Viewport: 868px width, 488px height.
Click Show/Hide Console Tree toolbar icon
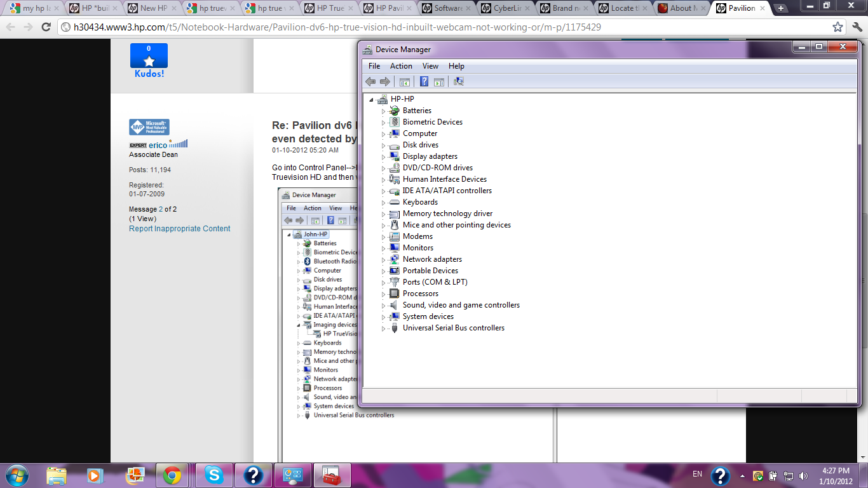[404, 81]
